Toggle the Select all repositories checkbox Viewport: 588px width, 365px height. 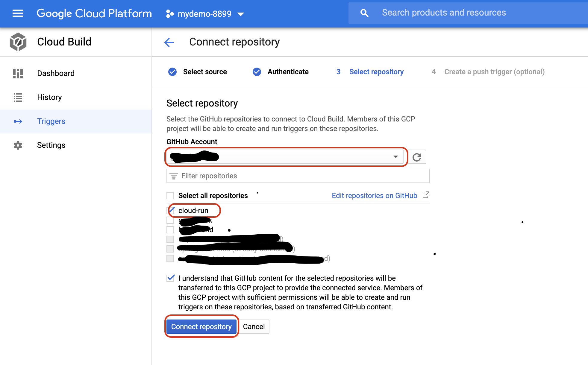click(x=170, y=195)
